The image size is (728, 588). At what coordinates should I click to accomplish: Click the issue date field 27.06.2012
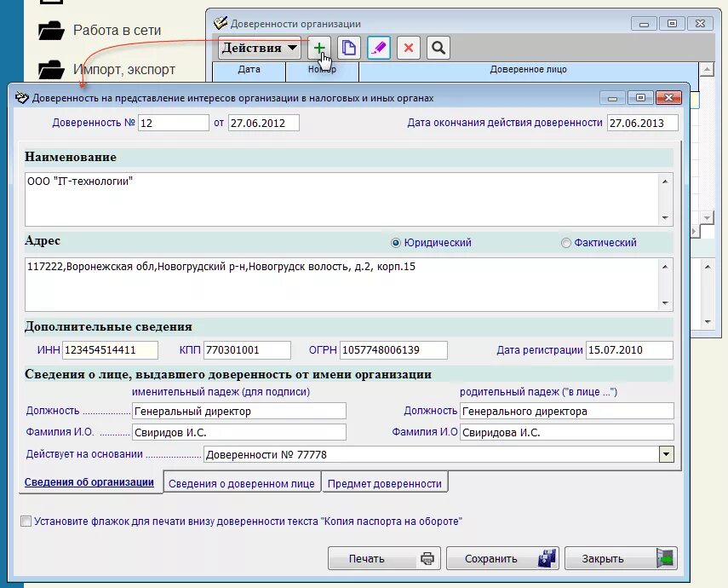(x=264, y=123)
